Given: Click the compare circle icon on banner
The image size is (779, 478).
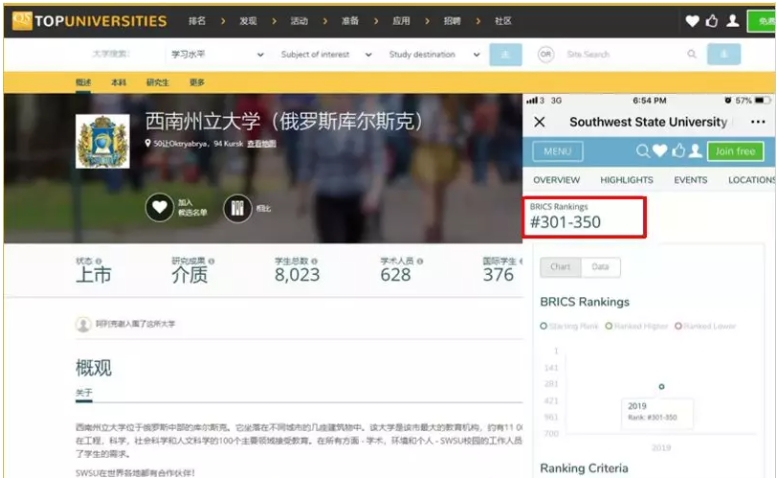Looking at the screenshot, I should [237, 208].
